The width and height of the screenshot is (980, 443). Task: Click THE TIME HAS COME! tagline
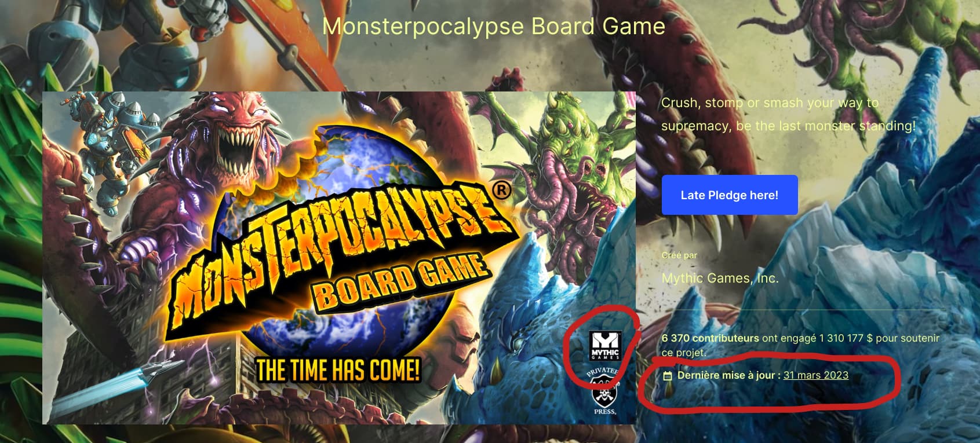pos(338,370)
